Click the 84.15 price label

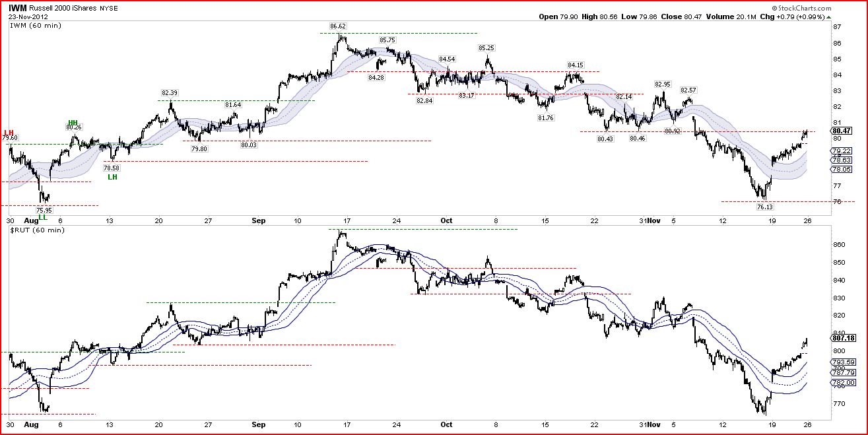[576, 65]
